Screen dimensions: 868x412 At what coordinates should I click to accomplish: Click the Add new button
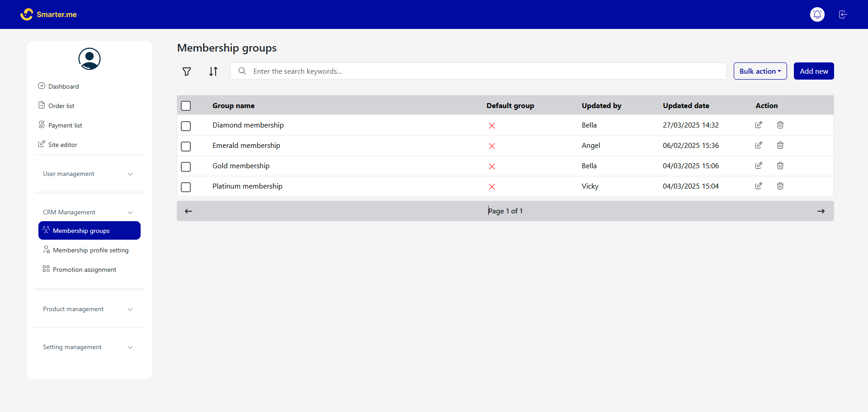coord(813,71)
